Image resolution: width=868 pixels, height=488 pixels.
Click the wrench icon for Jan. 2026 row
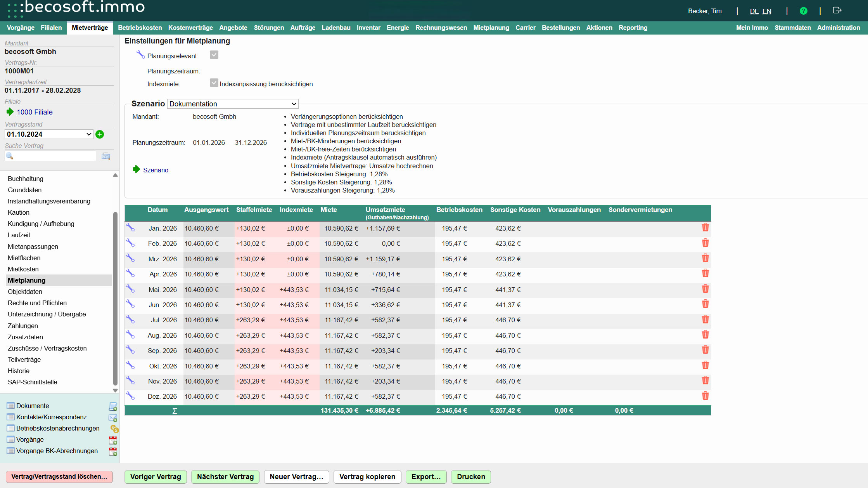(130, 228)
